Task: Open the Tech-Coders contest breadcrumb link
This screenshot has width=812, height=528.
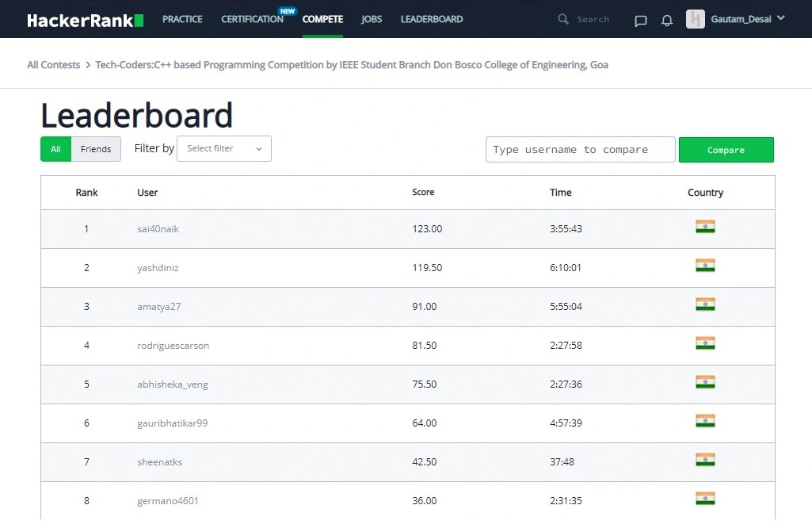Action: [x=352, y=65]
